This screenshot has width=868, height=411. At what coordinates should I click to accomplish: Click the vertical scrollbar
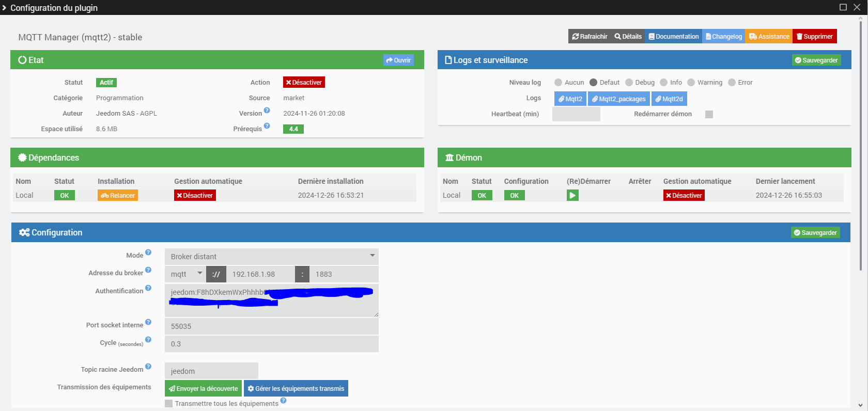(x=860, y=146)
